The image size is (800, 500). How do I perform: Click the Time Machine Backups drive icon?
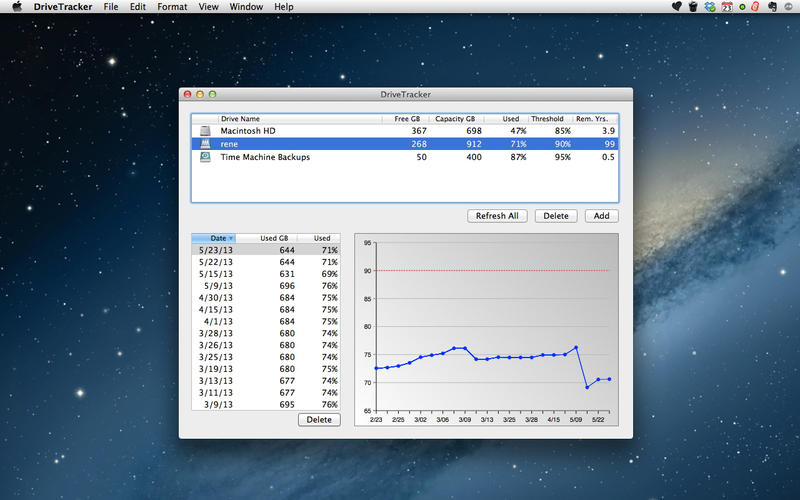(205, 157)
